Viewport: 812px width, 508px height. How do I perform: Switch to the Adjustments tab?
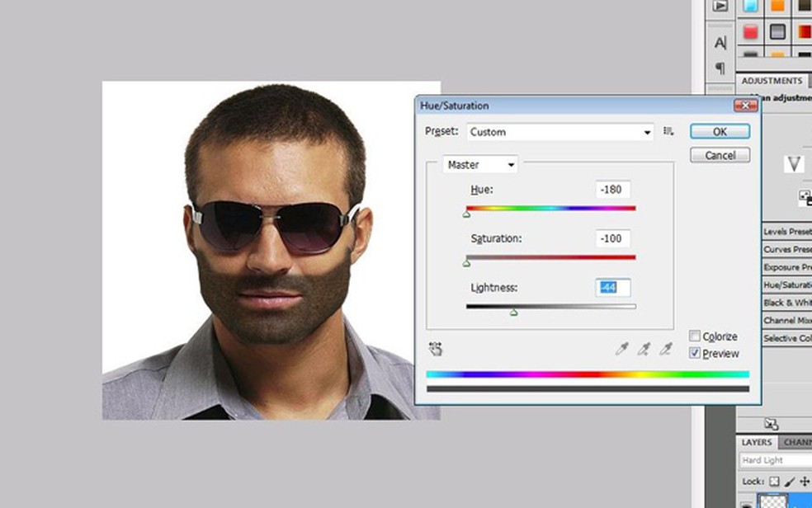coord(772,81)
